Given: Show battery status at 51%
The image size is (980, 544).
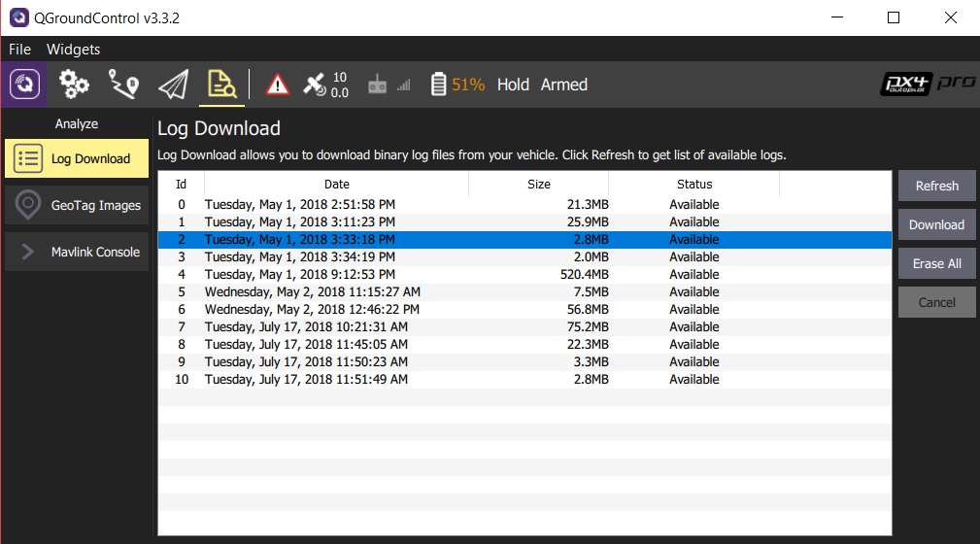Looking at the screenshot, I should pos(457,85).
